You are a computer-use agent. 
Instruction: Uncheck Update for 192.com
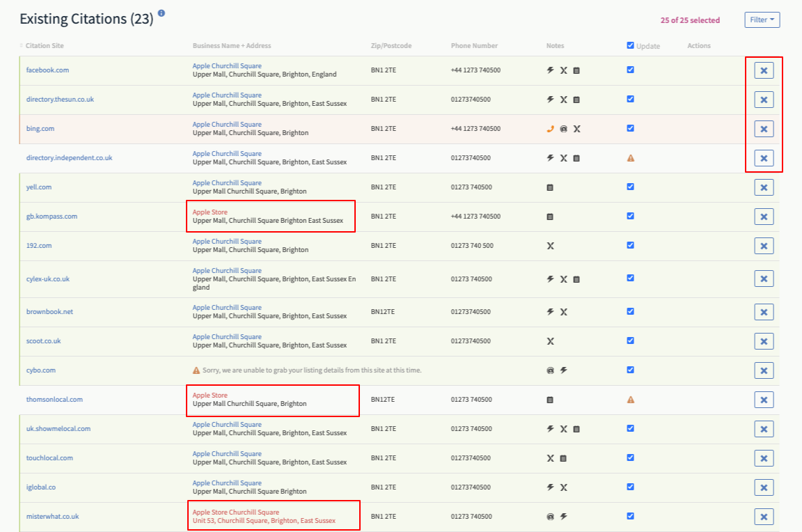tap(630, 245)
